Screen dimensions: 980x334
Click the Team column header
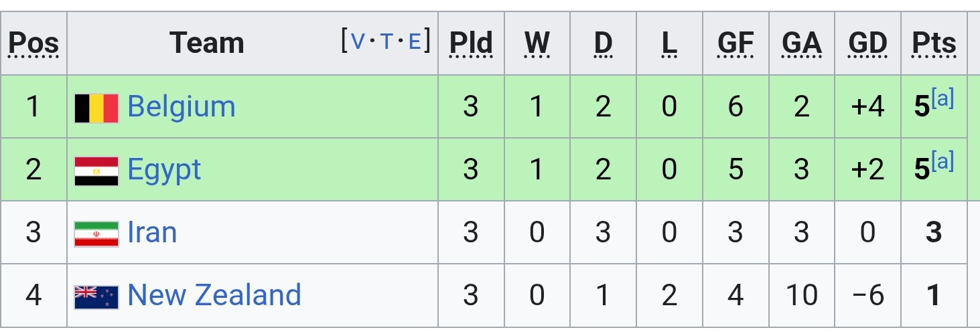(206, 44)
